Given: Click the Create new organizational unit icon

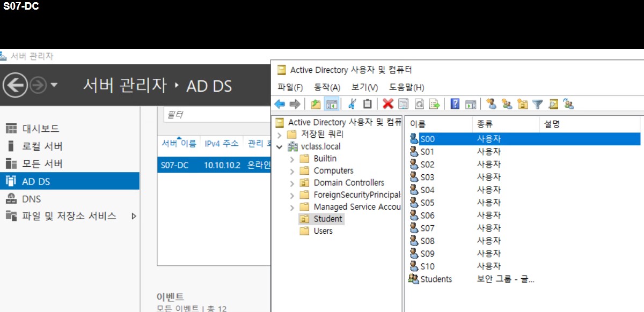Looking at the screenshot, I should click(522, 104).
